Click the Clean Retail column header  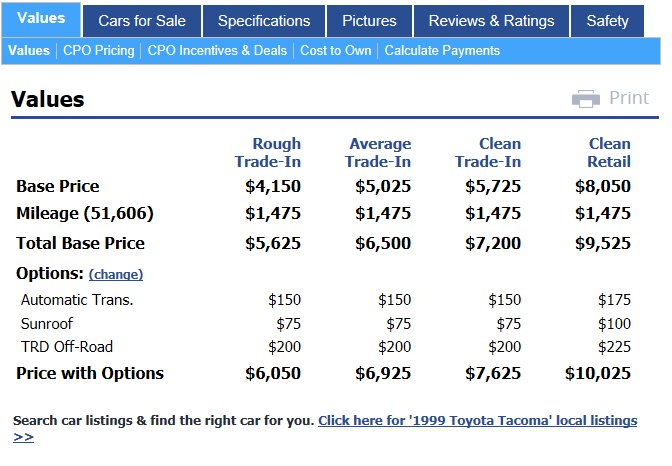(609, 153)
